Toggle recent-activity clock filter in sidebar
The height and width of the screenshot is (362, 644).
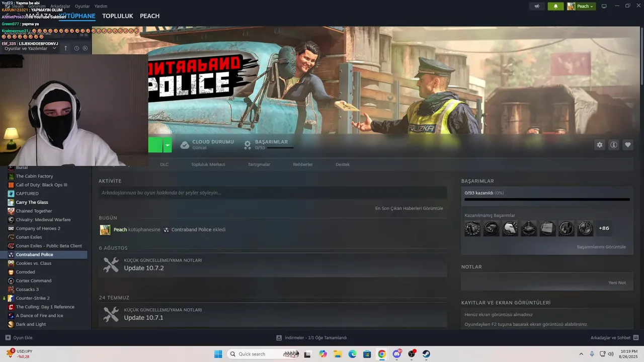[76, 48]
